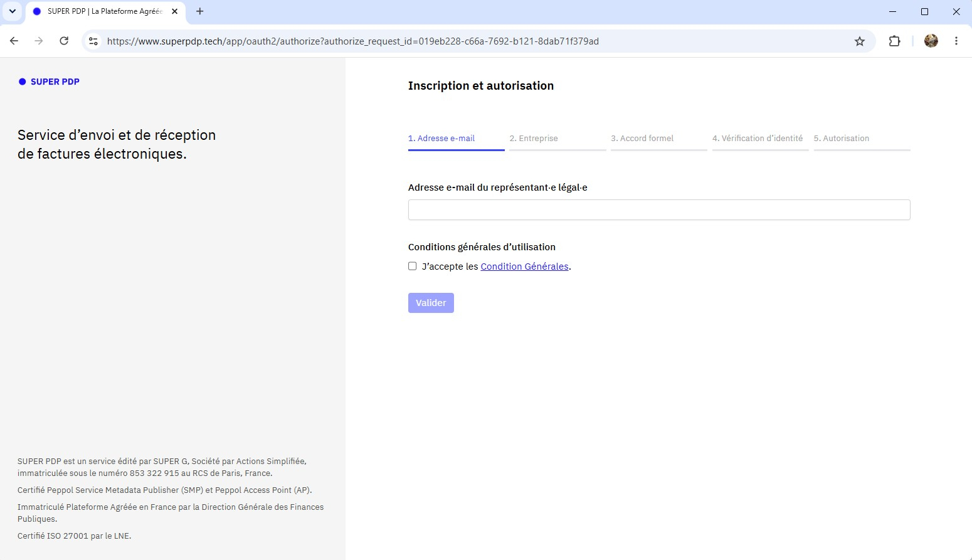Open the Chrome three-dot menu
972x560 pixels.
tap(956, 41)
